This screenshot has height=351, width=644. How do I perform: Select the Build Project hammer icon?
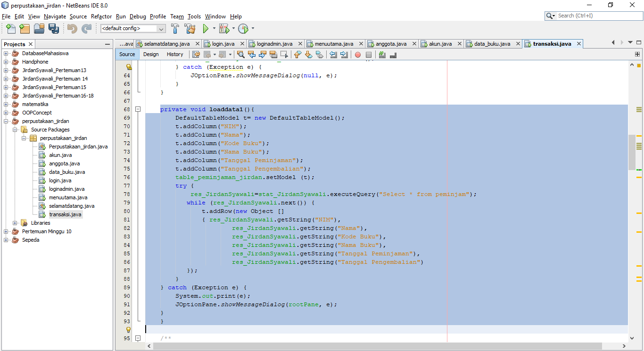174,28
